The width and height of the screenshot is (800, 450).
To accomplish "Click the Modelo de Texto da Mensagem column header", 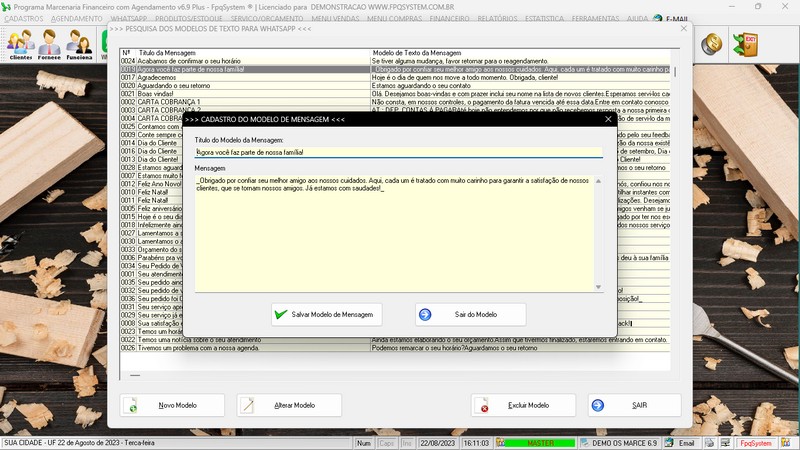I will click(x=520, y=53).
